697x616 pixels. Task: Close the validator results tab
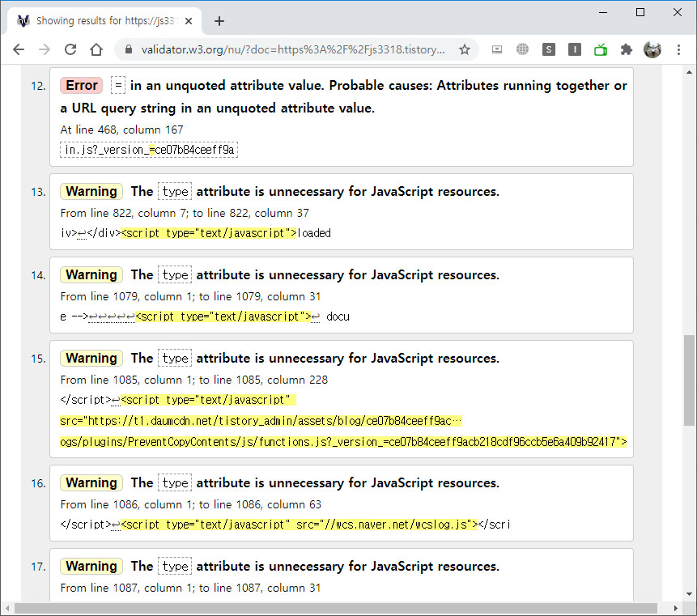click(x=189, y=21)
